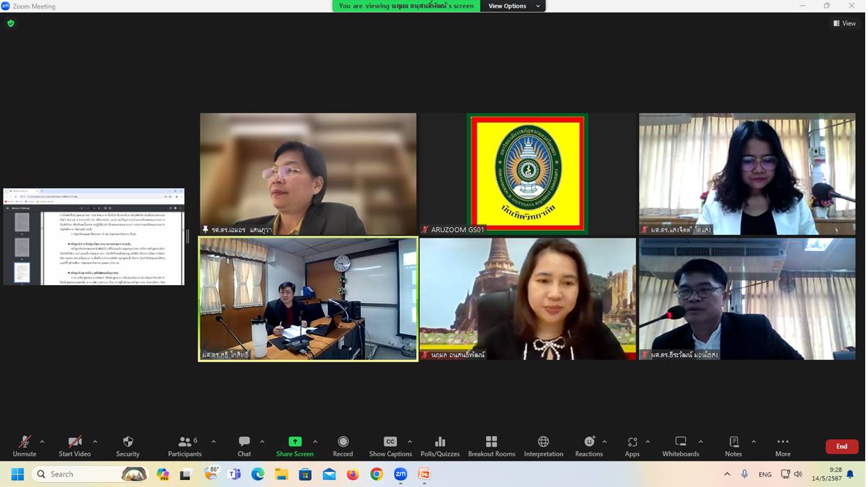
Task: Open the weather widget on the taskbar
Action: 212,474
